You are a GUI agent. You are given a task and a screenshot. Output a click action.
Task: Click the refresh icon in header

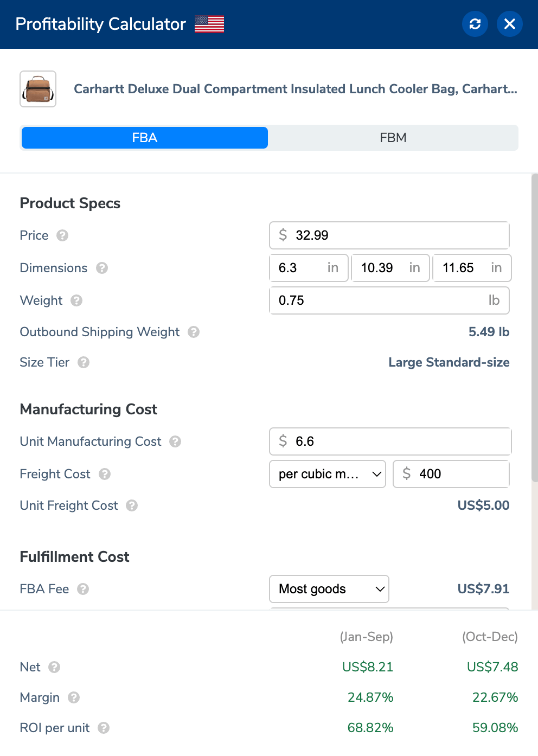click(475, 24)
